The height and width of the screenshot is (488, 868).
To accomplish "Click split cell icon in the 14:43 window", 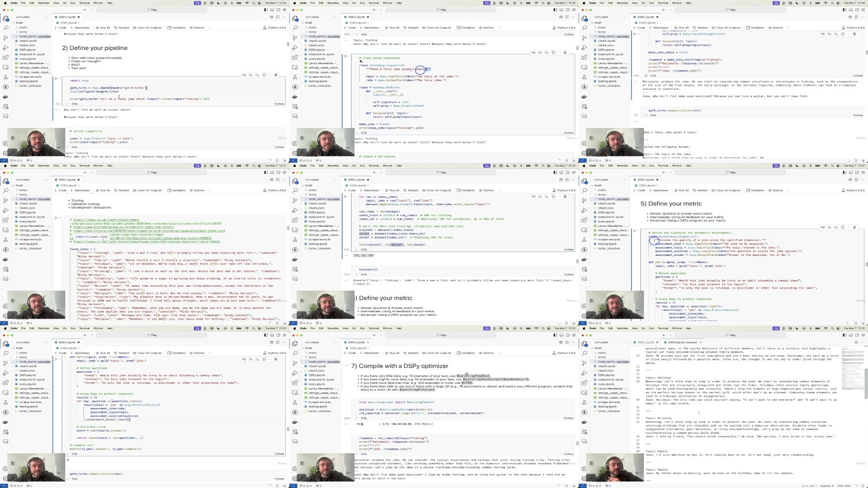I will (x=264, y=75).
